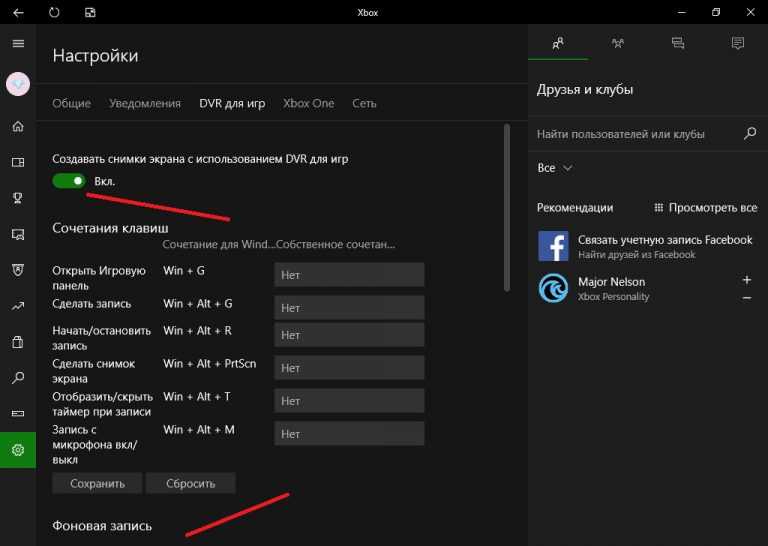Switch to Friends panel icon
Screen dimensions: 768x546
(x=558, y=43)
